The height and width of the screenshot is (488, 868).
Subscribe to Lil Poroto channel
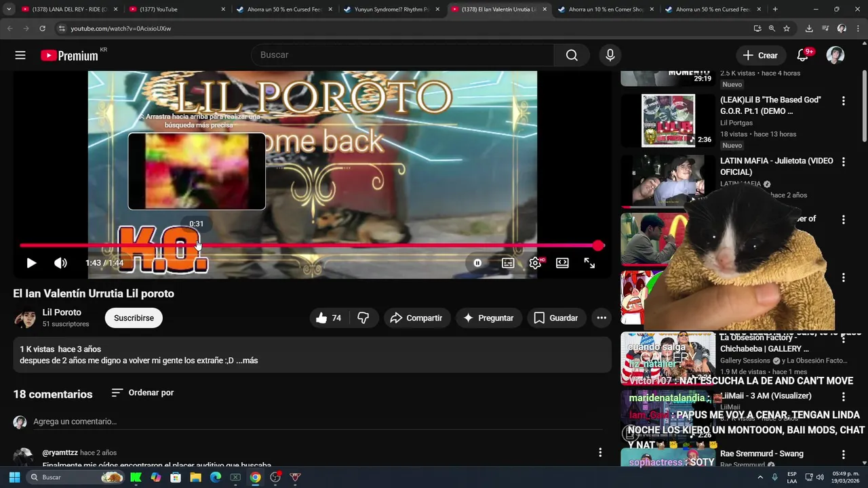coord(134,318)
